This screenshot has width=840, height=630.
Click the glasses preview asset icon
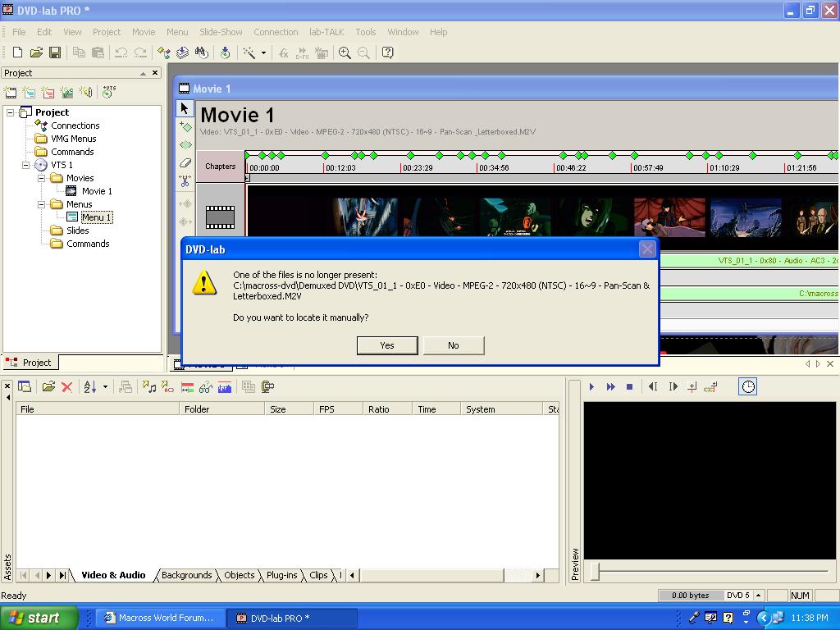point(206,387)
